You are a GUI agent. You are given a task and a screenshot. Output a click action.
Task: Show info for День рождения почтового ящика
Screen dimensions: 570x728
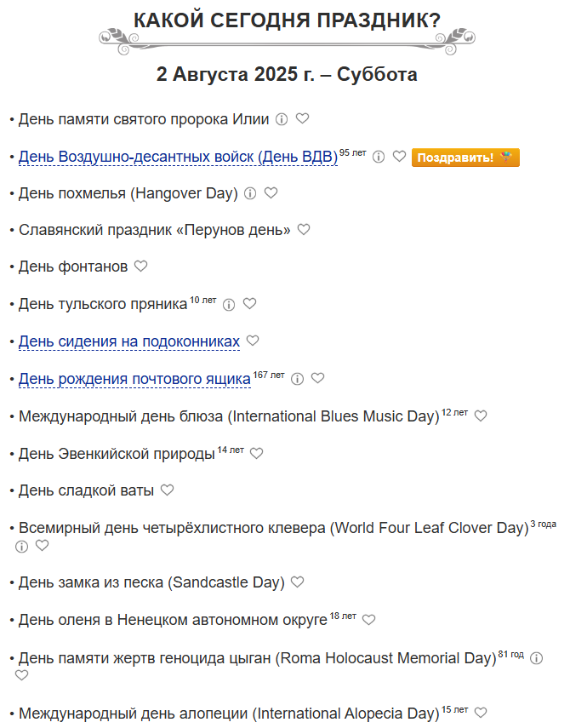(297, 379)
